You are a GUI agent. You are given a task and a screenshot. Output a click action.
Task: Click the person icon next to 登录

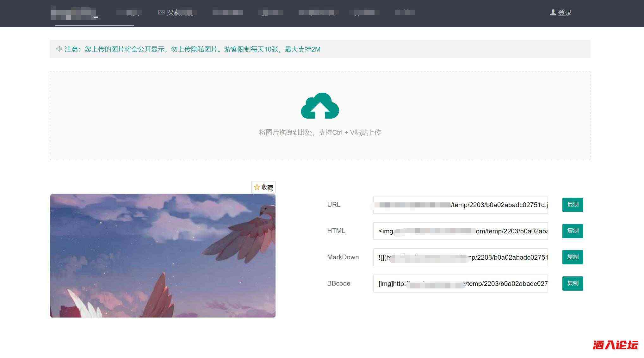pos(552,13)
